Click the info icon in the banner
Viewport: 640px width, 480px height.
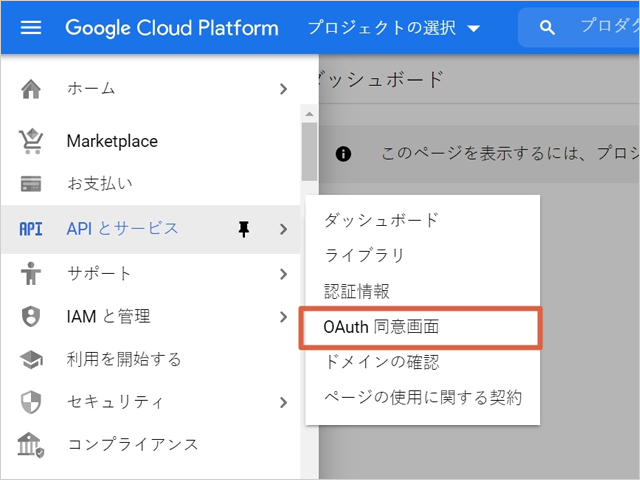tap(343, 154)
